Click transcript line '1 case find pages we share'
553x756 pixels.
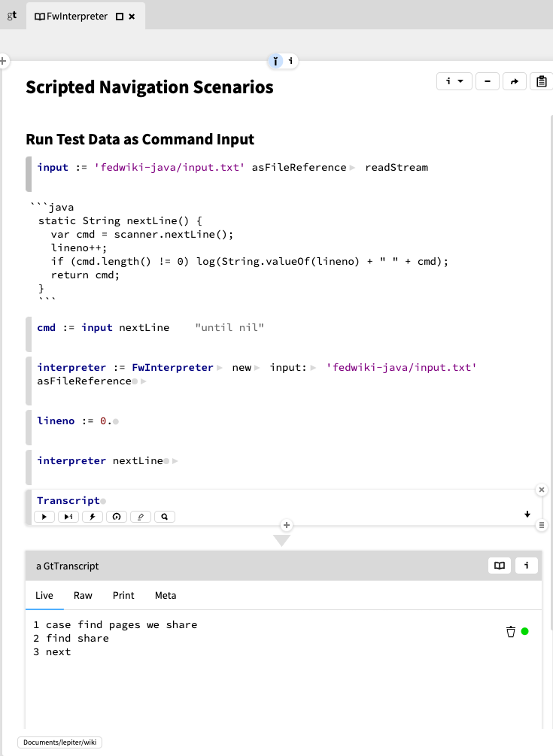tap(115, 625)
